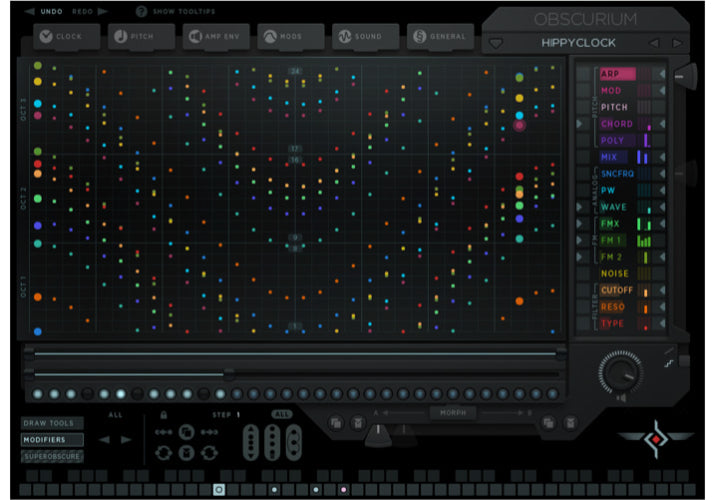
Task: Toggle the first step button in sequencer row
Action: 38,394
